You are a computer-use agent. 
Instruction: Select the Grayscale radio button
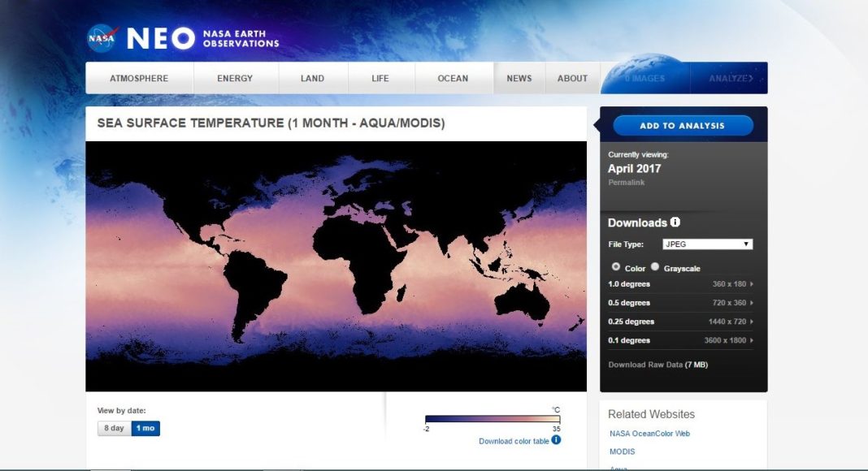point(655,267)
